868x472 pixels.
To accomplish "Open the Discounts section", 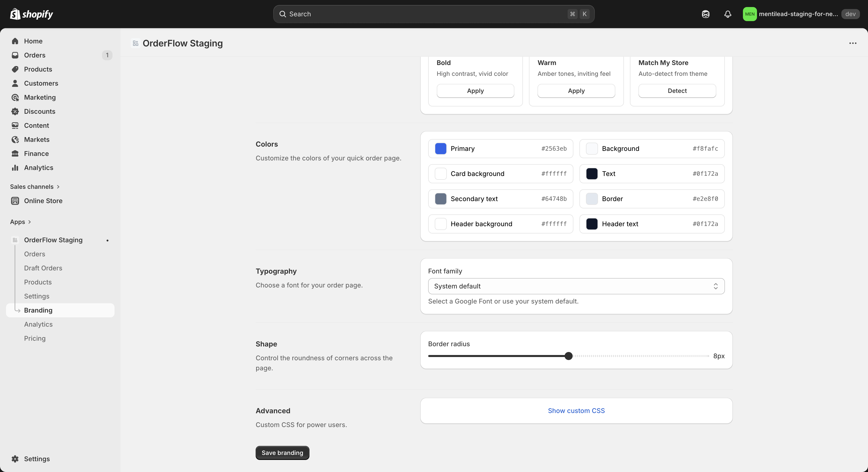I will (x=39, y=111).
